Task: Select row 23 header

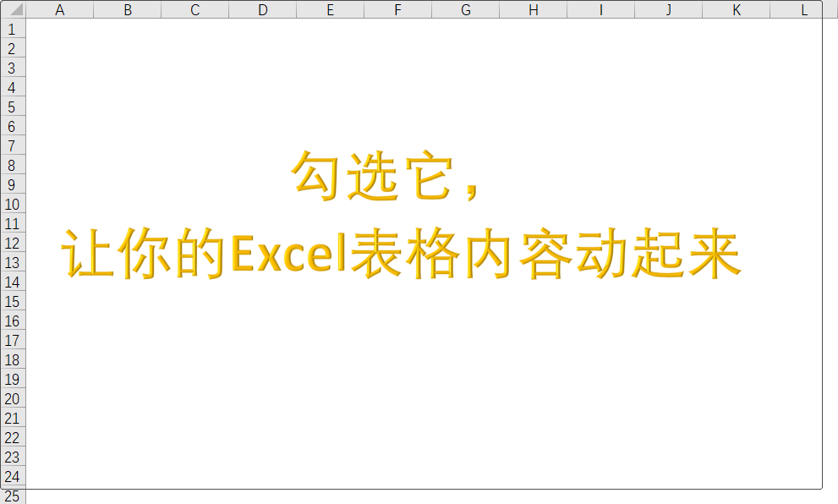Action: pyautogui.click(x=13, y=457)
